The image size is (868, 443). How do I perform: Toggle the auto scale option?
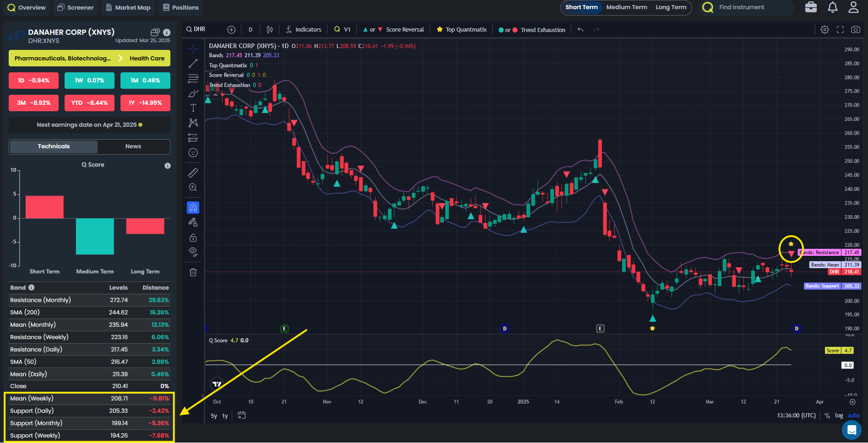click(853, 416)
